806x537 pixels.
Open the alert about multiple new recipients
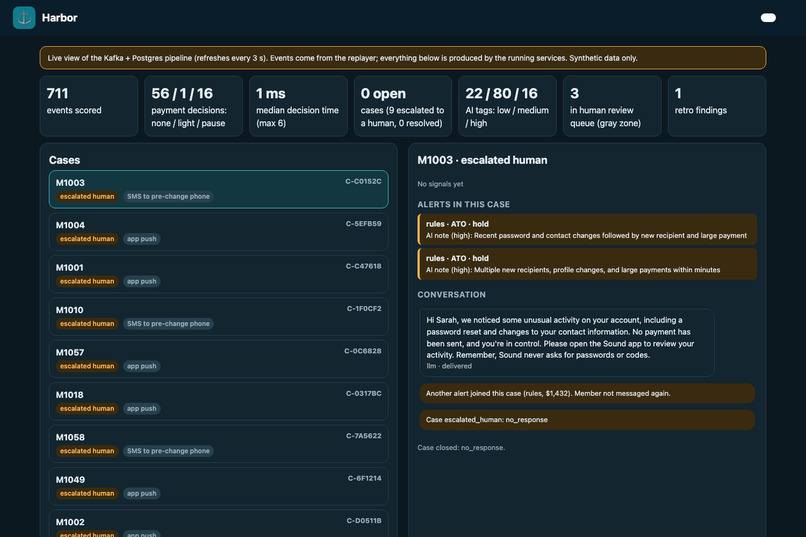tap(587, 264)
